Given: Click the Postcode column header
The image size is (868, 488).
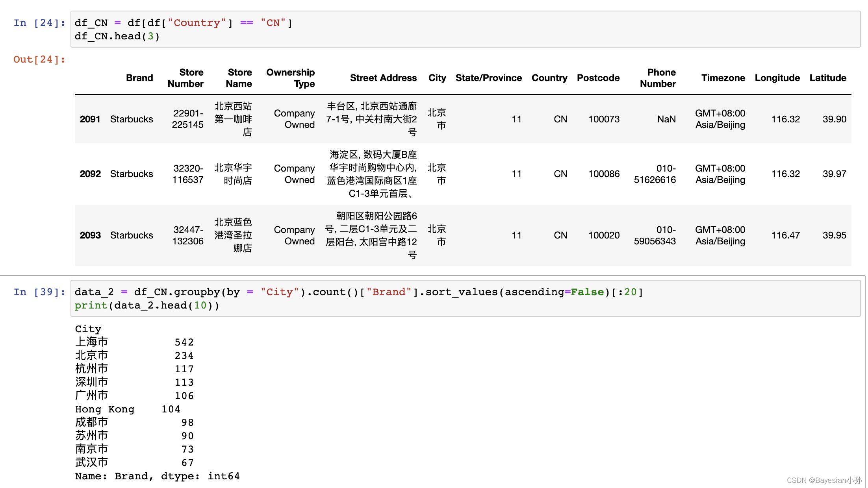Looking at the screenshot, I should 598,78.
